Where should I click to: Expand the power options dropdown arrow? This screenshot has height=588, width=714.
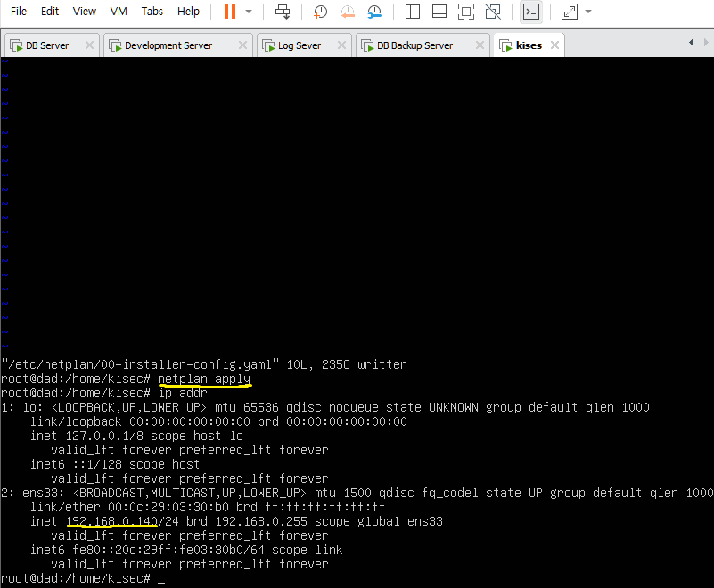249,12
